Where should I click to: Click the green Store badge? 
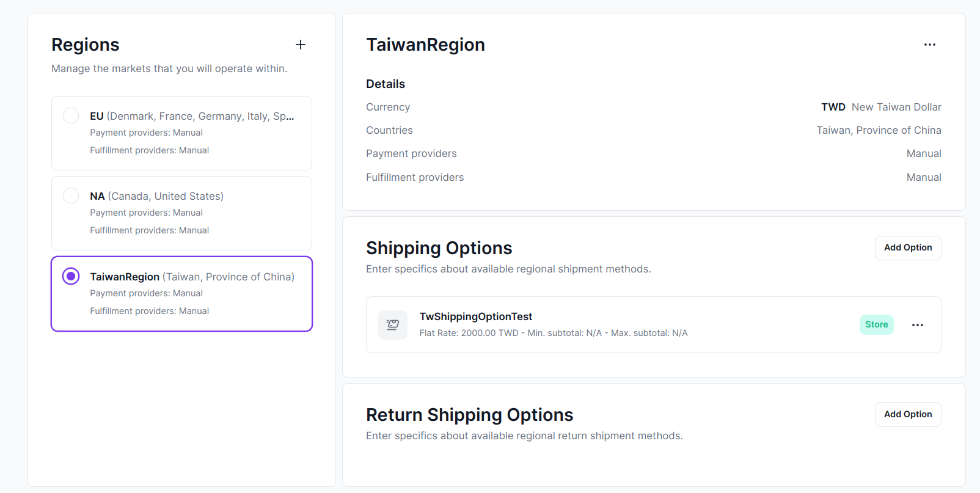coord(876,324)
